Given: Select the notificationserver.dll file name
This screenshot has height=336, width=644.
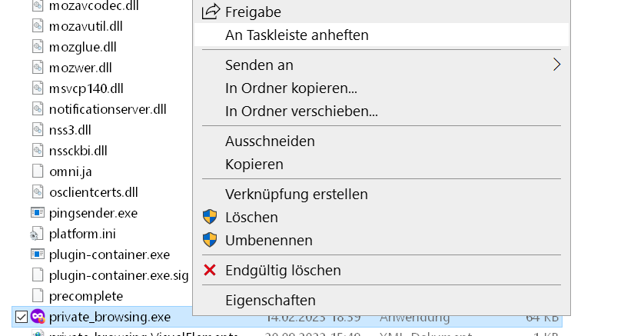Looking at the screenshot, I should pos(108,108).
